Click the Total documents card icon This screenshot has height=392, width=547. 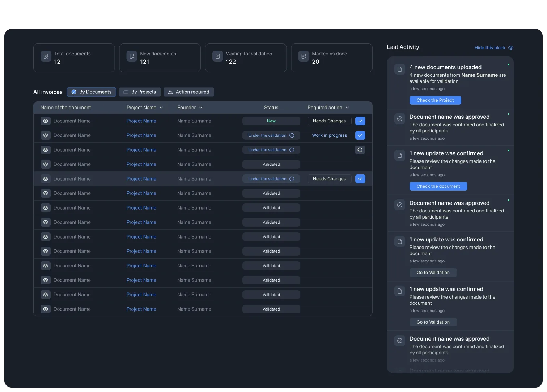46,56
